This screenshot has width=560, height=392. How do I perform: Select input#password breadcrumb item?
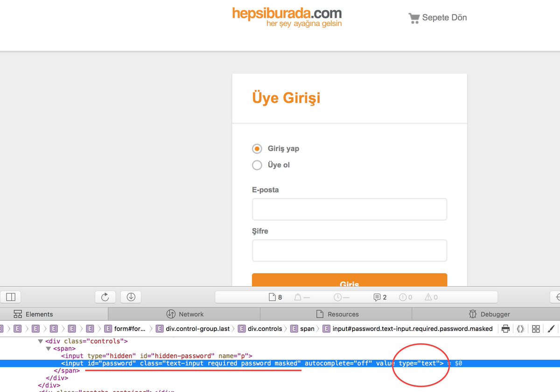click(x=407, y=329)
